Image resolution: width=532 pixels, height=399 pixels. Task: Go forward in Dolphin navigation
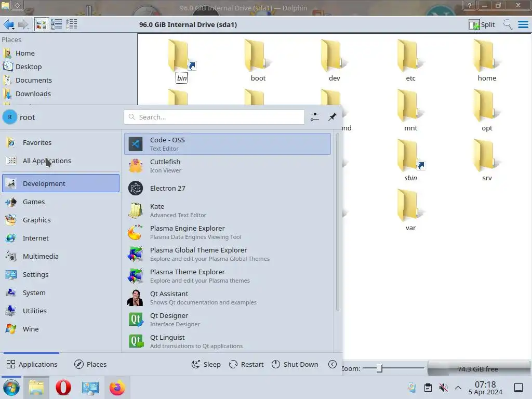(23, 24)
